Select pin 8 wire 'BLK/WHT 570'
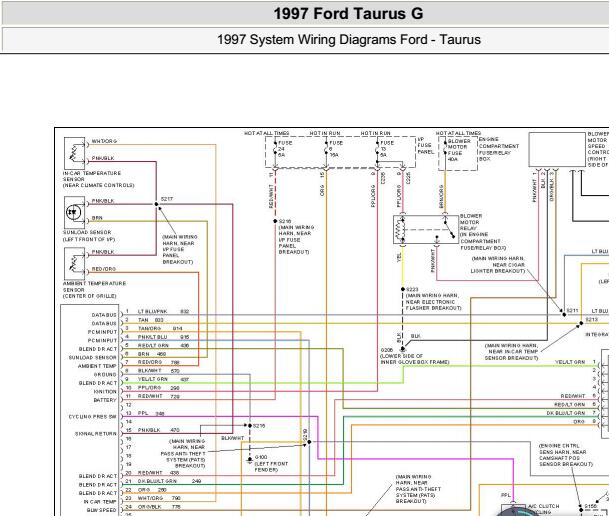609x516 pixels. point(158,371)
